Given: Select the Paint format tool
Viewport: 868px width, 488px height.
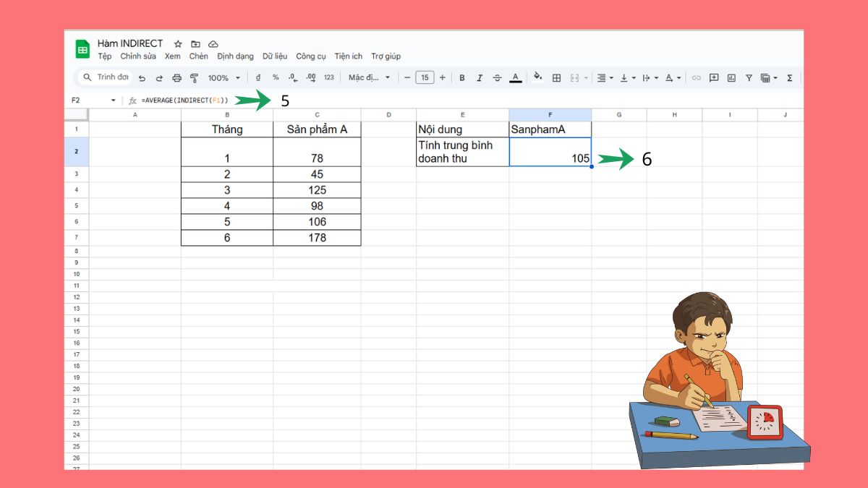Looking at the screenshot, I should tap(195, 77).
